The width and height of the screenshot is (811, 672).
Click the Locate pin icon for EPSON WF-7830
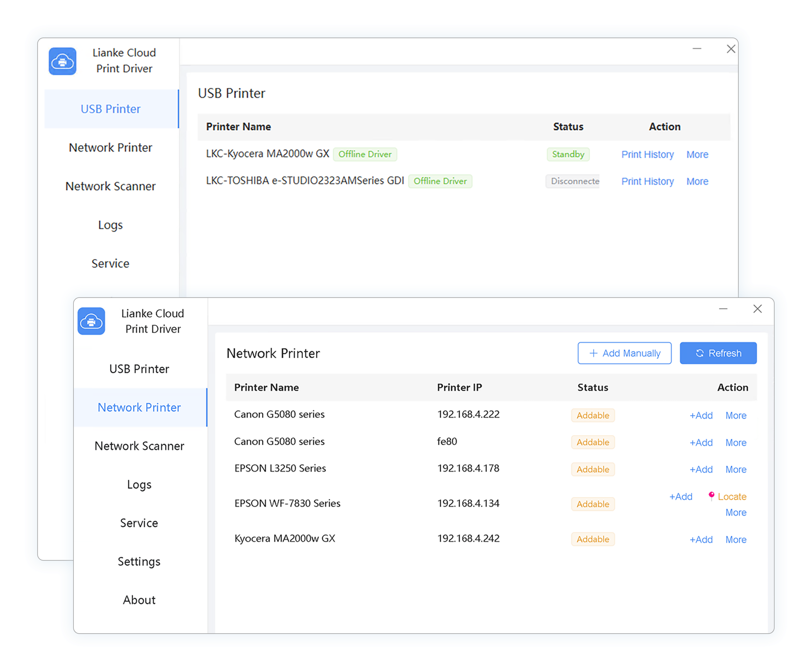711,496
